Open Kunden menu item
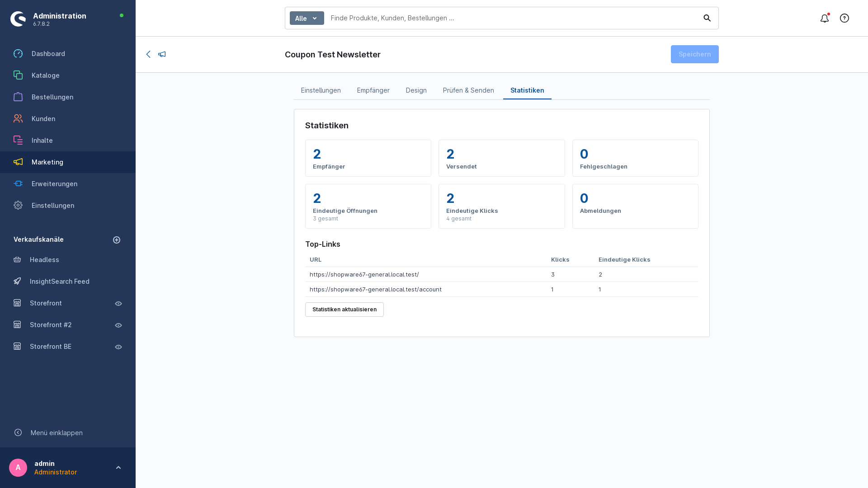The image size is (868, 488). click(68, 119)
